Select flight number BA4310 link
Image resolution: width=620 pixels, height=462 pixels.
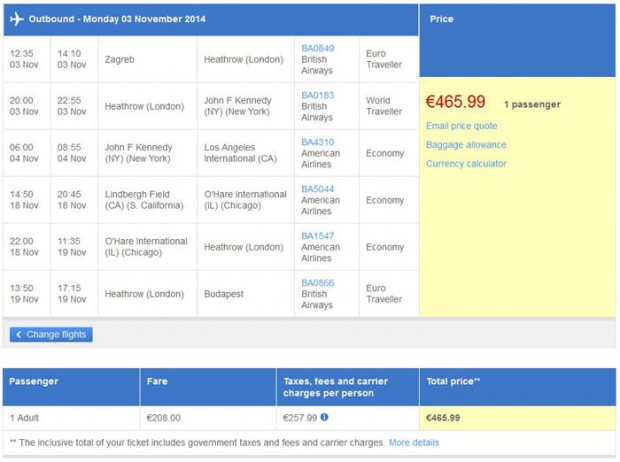[318, 142]
